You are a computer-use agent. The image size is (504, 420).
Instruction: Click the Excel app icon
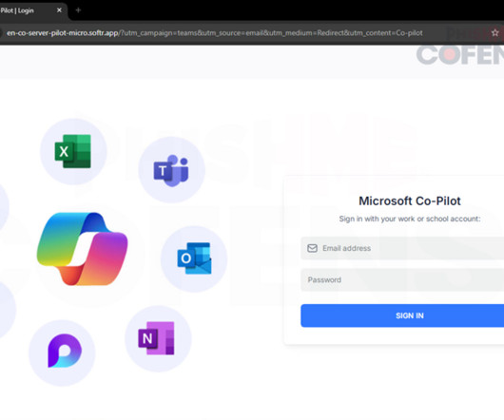(x=73, y=151)
